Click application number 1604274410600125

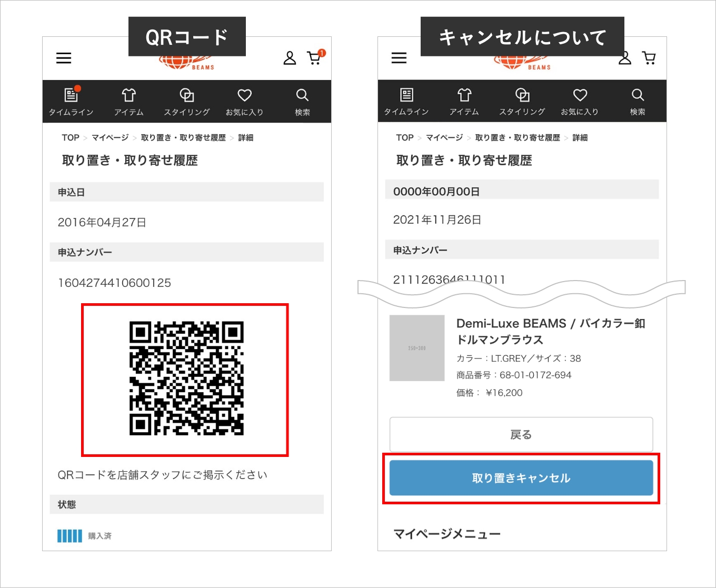[x=114, y=283]
